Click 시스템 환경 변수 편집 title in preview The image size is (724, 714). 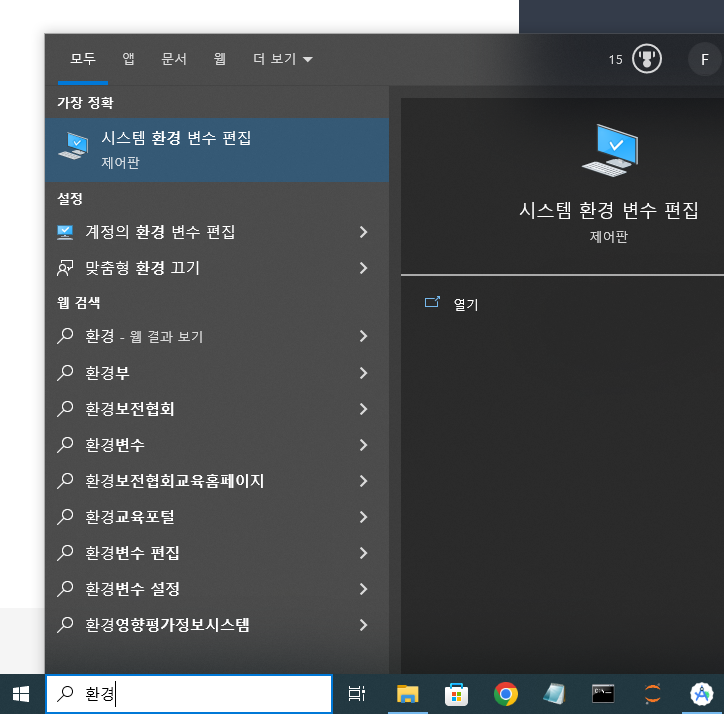609,211
